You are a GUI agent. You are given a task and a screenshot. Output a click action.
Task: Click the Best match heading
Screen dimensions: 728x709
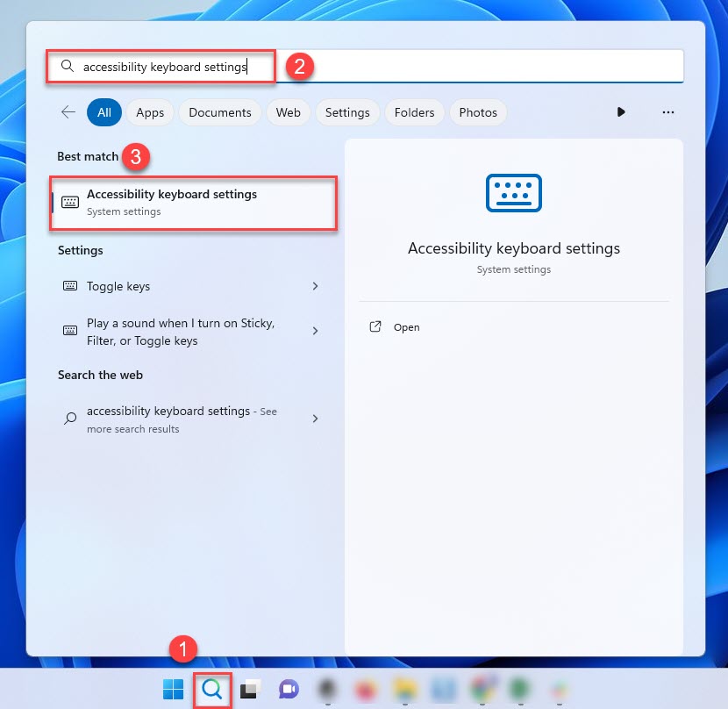88,156
